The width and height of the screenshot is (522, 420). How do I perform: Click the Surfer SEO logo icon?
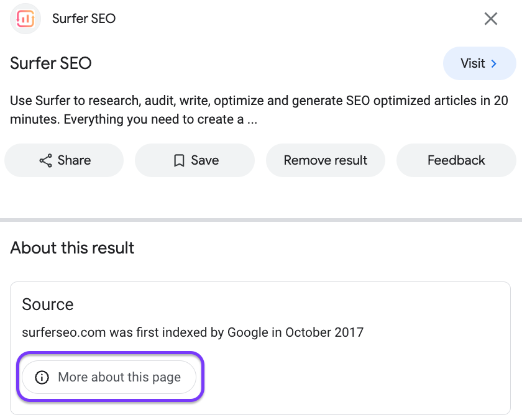click(25, 19)
